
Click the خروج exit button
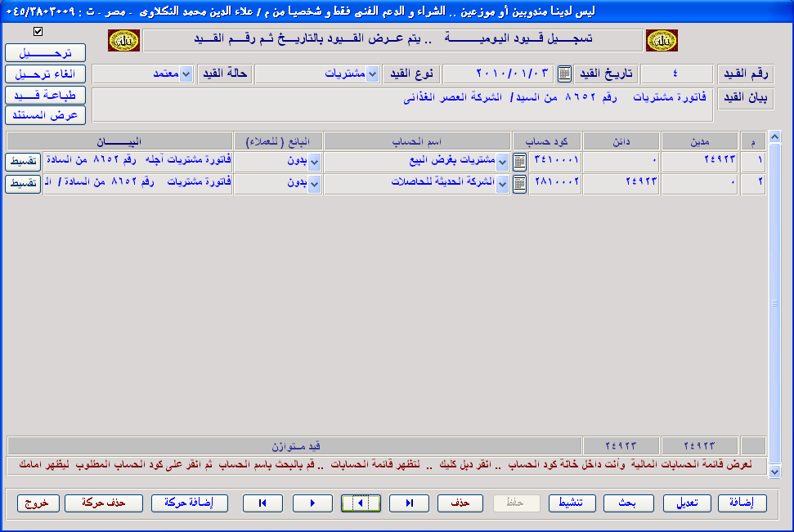(x=38, y=503)
